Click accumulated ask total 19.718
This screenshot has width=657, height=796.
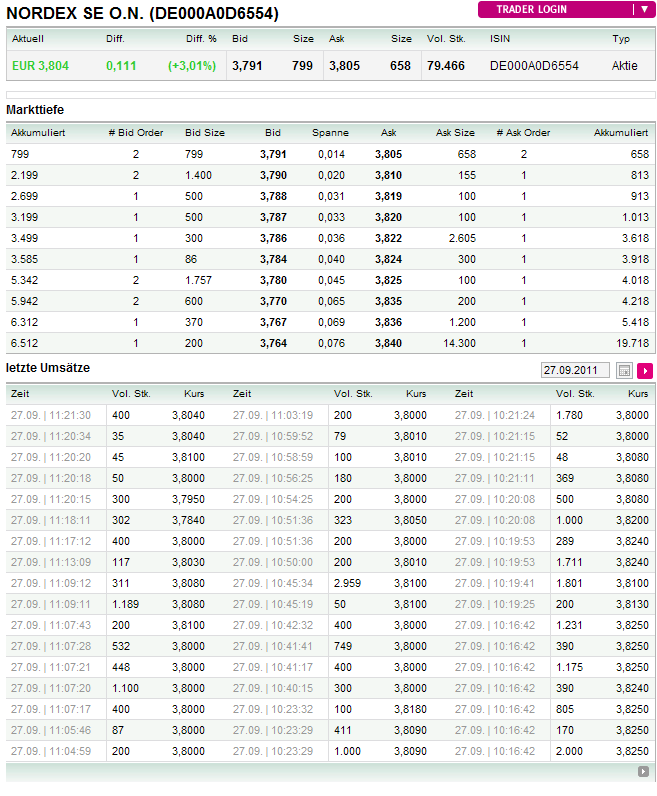632,343
